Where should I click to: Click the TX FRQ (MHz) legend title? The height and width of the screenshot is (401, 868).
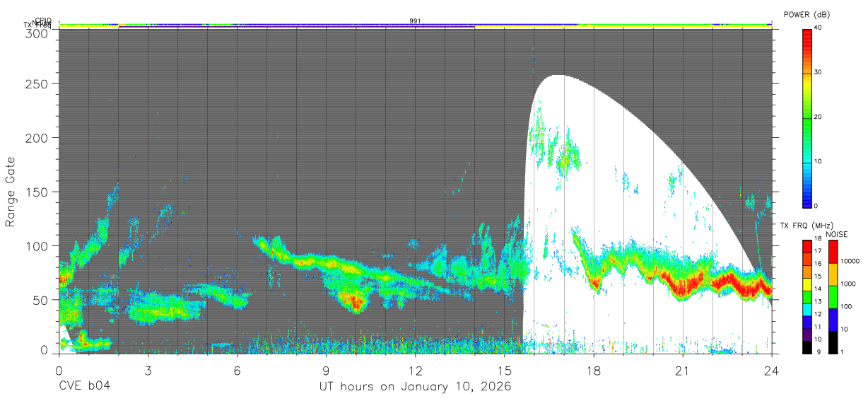(x=807, y=226)
